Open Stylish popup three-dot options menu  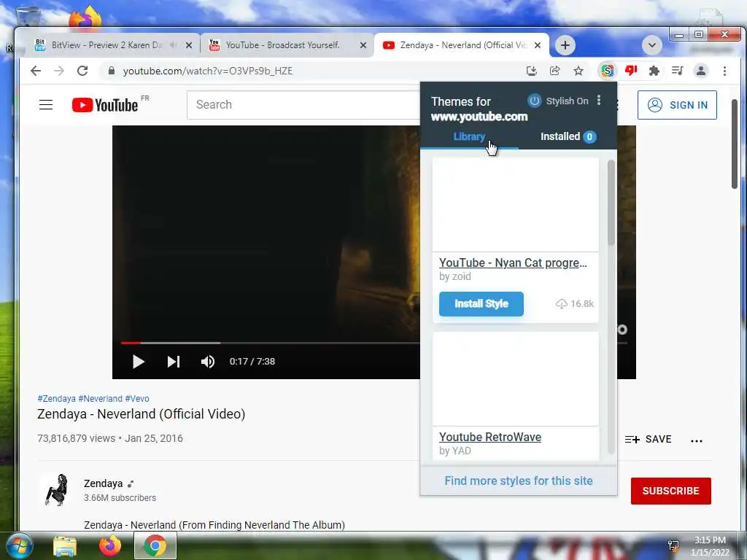pyautogui.click(x=599, y=100)
